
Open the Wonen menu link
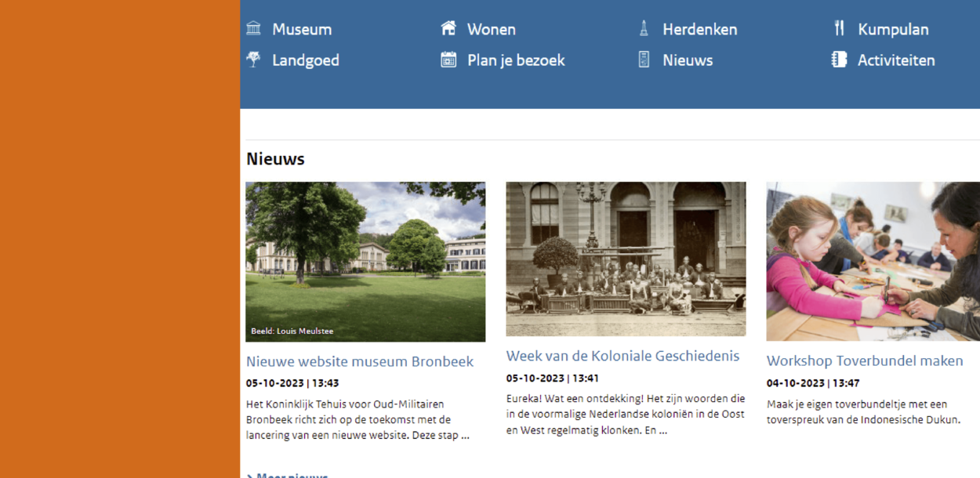tap(491, 30)
